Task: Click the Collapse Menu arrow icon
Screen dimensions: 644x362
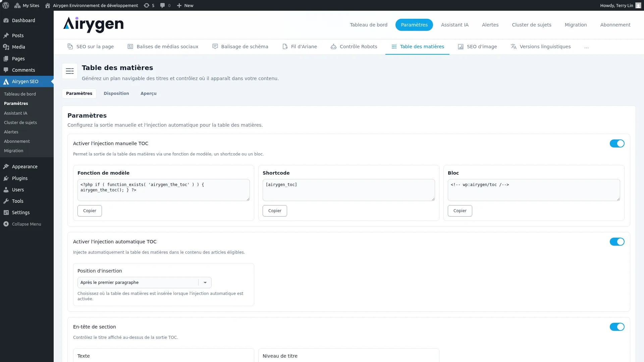Action: point(6,224)
